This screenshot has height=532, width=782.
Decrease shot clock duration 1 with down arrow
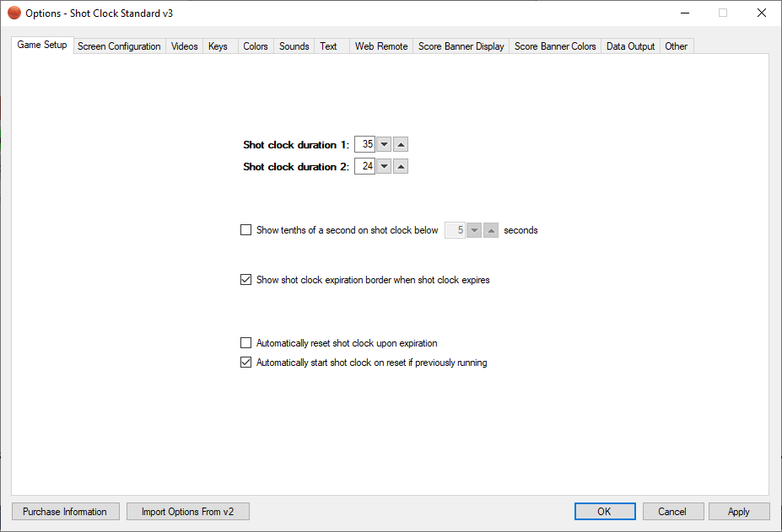coord(384,145)
